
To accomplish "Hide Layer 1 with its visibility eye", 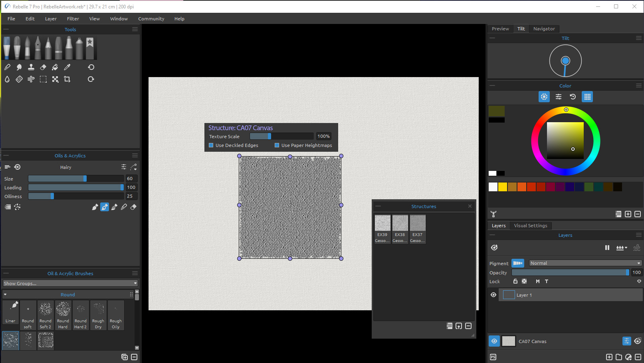I will [x=493, y=295].
